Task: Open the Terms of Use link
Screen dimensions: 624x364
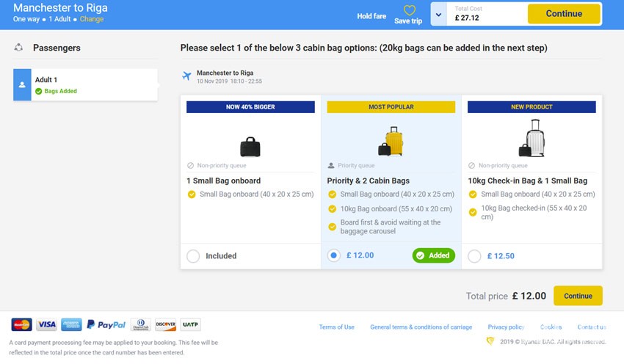Action: 336,327
